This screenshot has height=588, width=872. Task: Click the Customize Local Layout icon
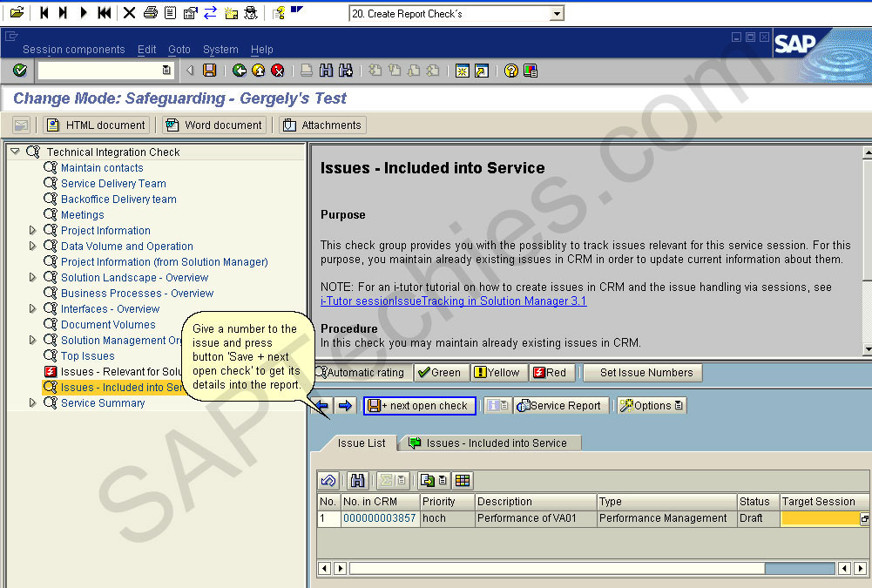click(531, 71)
